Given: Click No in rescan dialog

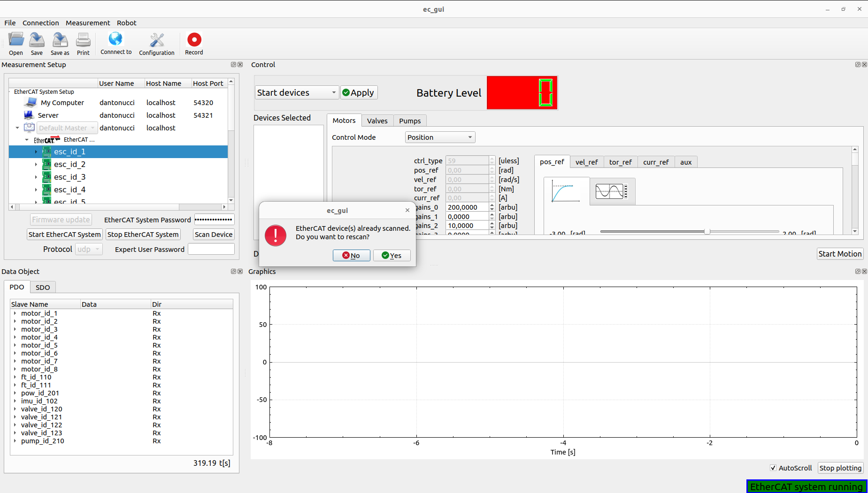Looking at the screenshot, I should click(x=351, y=255).
